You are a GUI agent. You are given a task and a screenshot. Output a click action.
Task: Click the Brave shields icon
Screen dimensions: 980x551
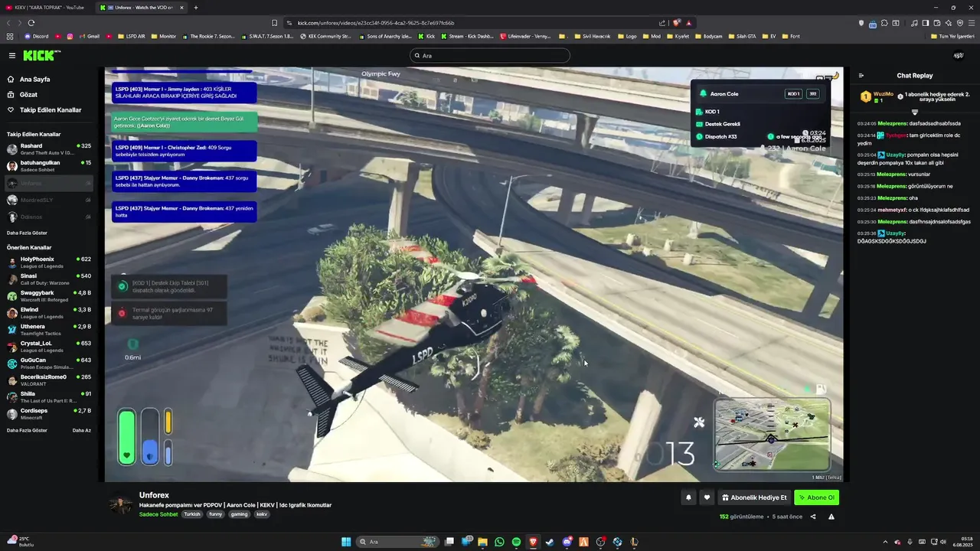coord(676,23)
